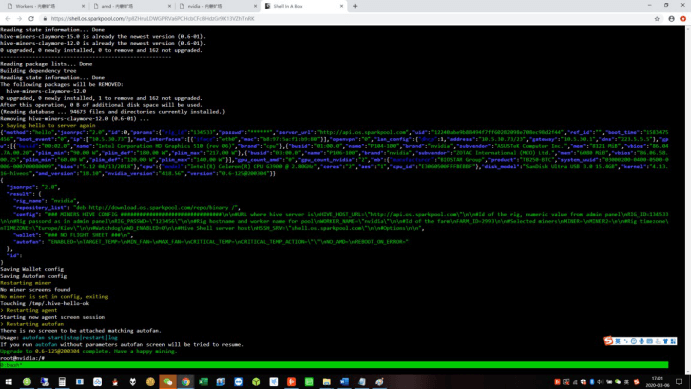This screenshot has height=389, width=692.
Task: Open the Chrome profile account icon
Action: click(672, 19)
